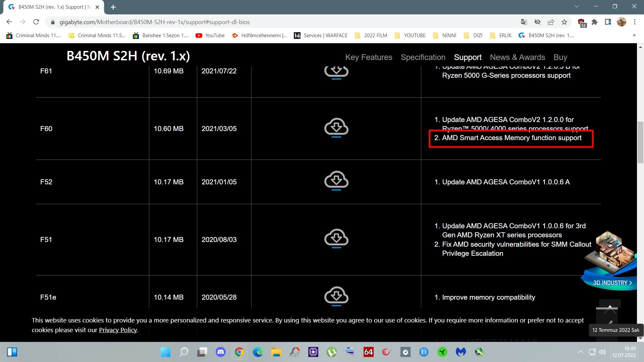644x362 pixels.
Task: Bookmark this page with star icon
Action: tap(564, 22)
